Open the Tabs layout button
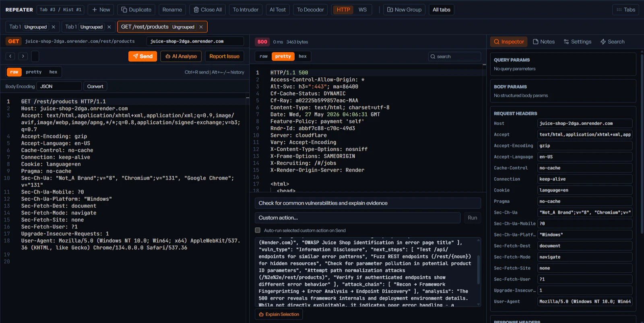644x323 pixels. 626,10
